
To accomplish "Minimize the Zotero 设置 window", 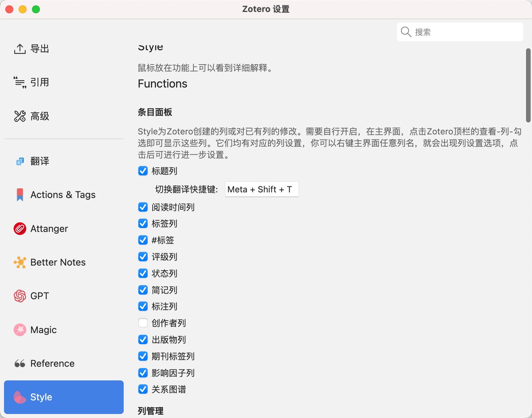I will (x=23, y=9).
